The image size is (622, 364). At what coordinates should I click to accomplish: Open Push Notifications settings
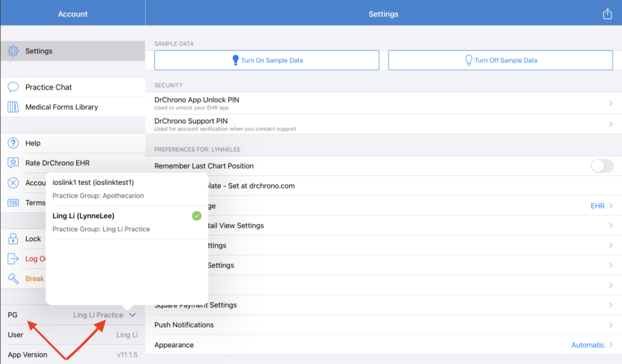tap(384, 325)
